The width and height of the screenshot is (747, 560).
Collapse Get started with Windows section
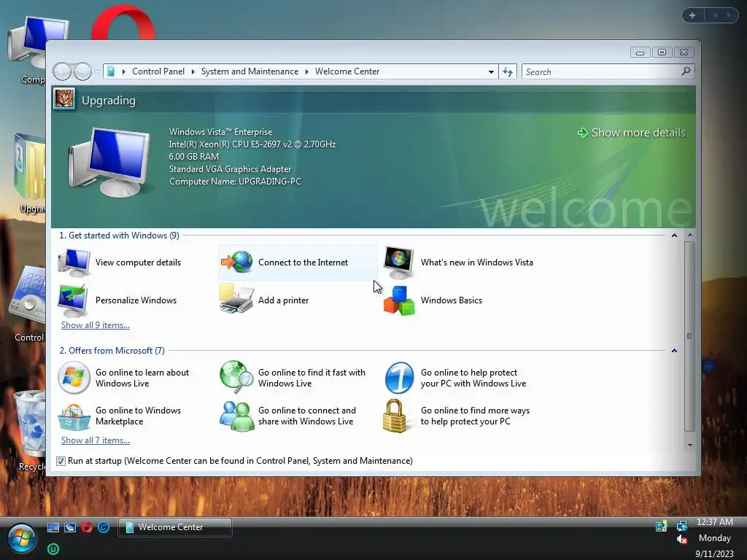coord(674,236)
